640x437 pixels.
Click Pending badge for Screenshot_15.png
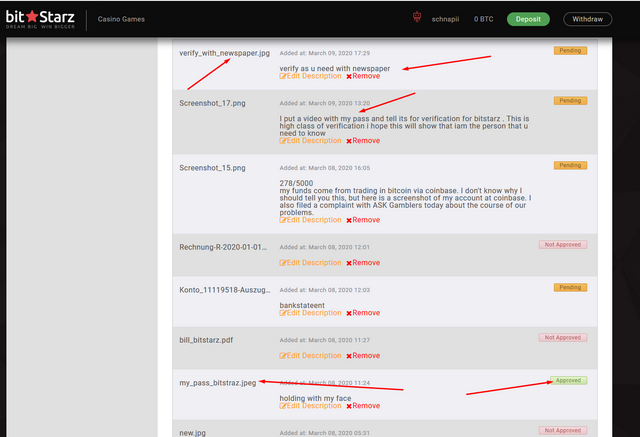(570, 165)
